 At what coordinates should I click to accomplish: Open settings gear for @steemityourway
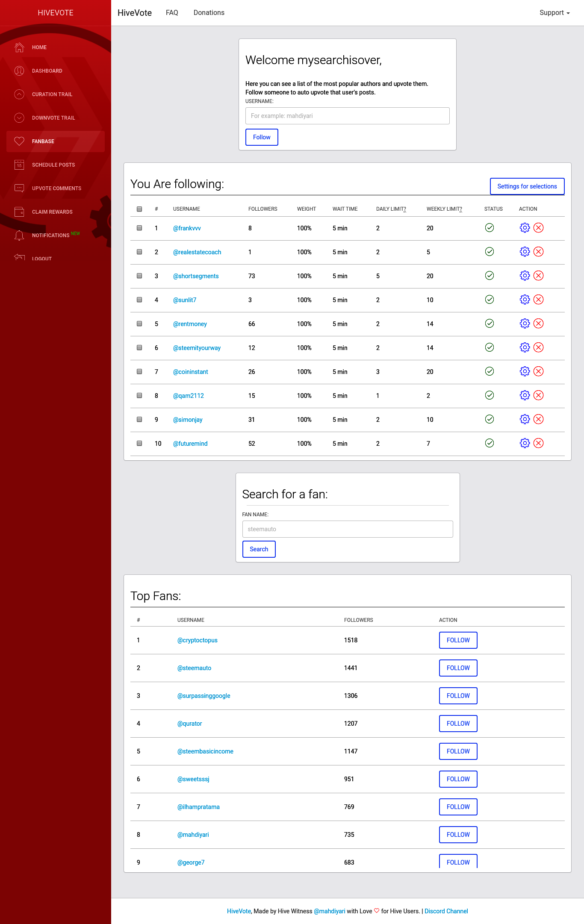point(525,347)
